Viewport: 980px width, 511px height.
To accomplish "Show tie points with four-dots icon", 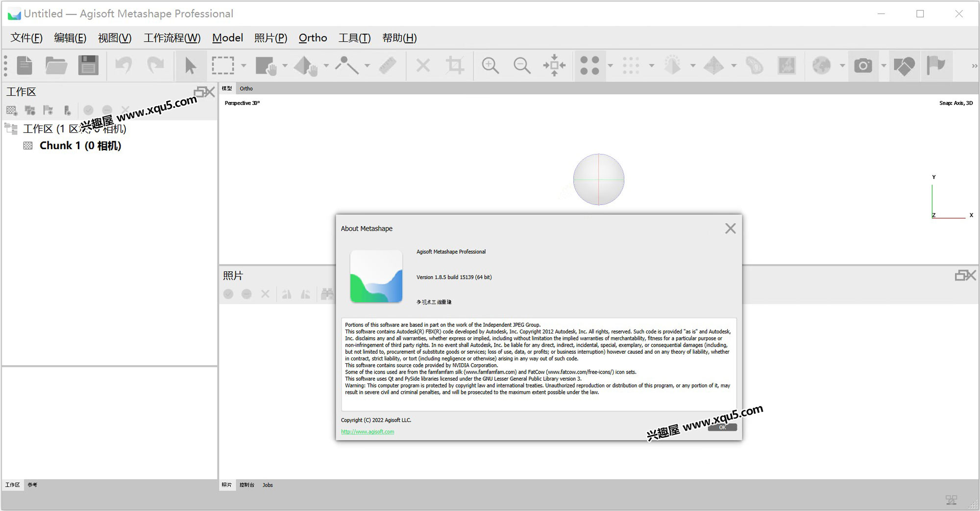I will click(589, 65).
